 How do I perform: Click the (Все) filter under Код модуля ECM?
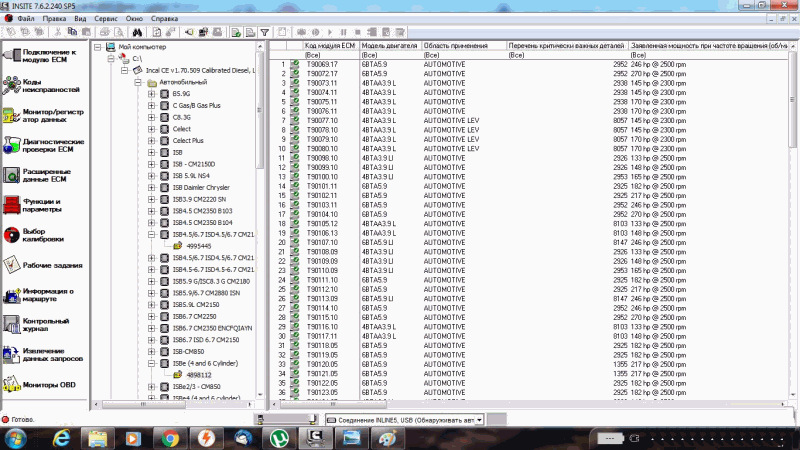tap(330, 55)
